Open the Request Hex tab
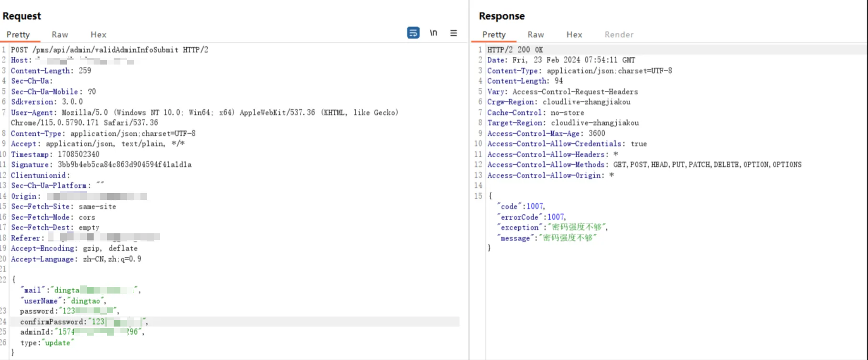The image size is (868, 360). point(98,34)
